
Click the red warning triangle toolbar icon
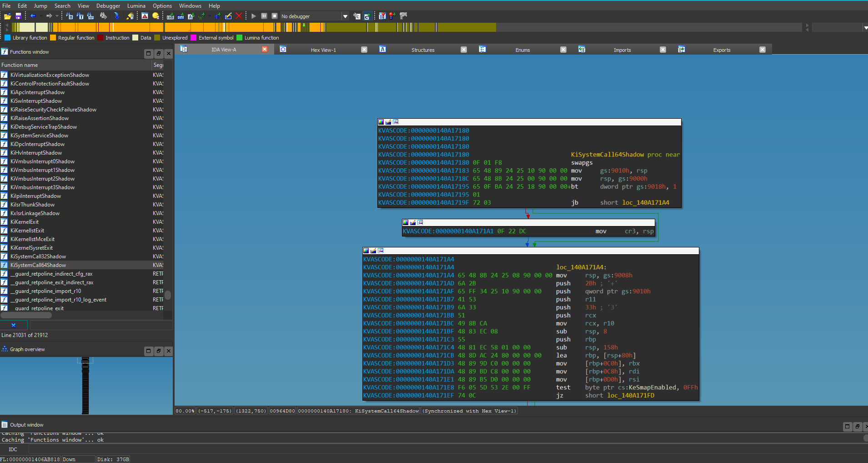point(145,16)
